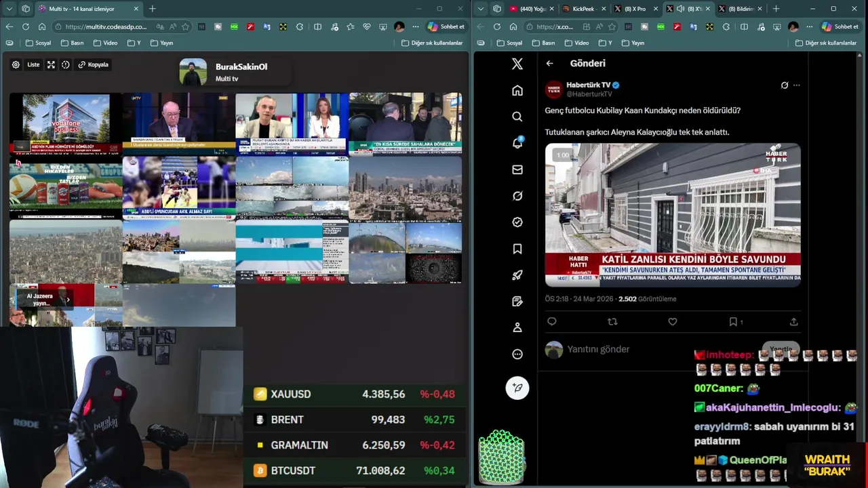This screenshot has height=488, width=868.
Task: Open three-dot menu on Habertürk TV post
Action: click(x=797, y=85)
